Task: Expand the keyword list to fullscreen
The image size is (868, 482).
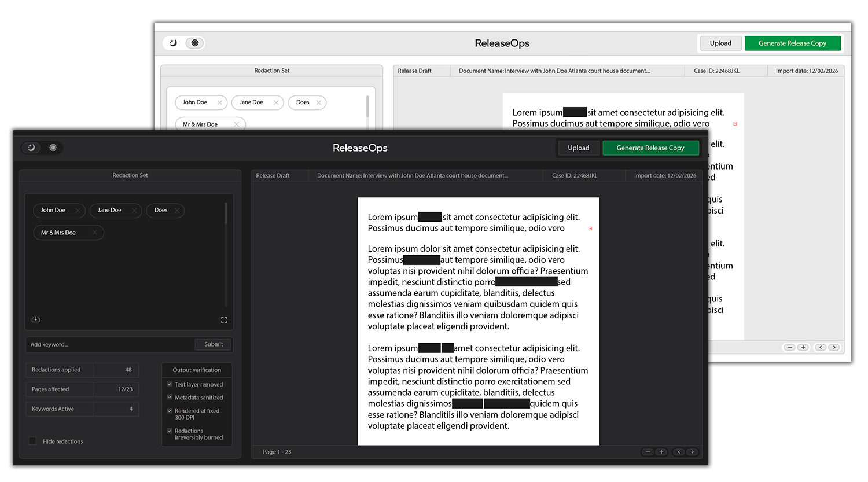Action: click(224, 319)
